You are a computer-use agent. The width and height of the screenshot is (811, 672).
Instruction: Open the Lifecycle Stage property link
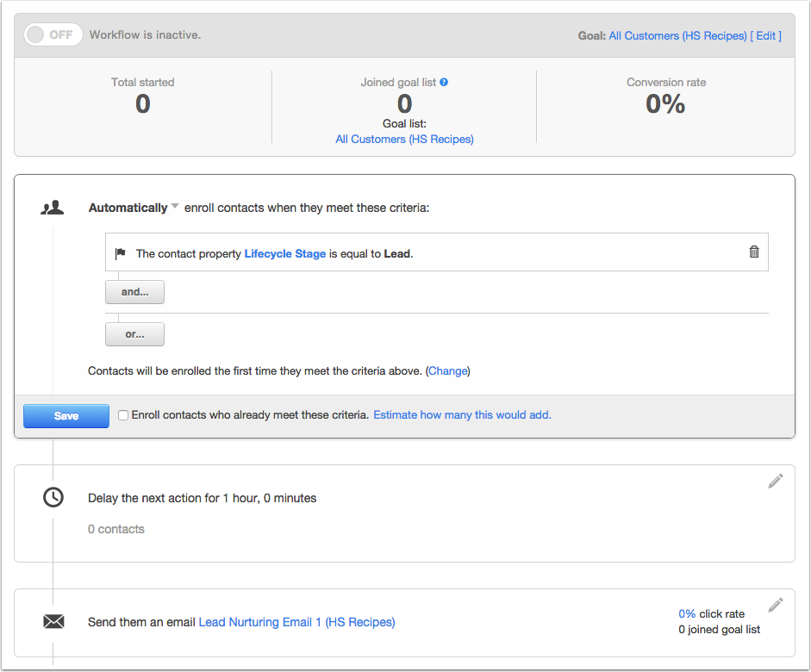[x=285, y=254]
